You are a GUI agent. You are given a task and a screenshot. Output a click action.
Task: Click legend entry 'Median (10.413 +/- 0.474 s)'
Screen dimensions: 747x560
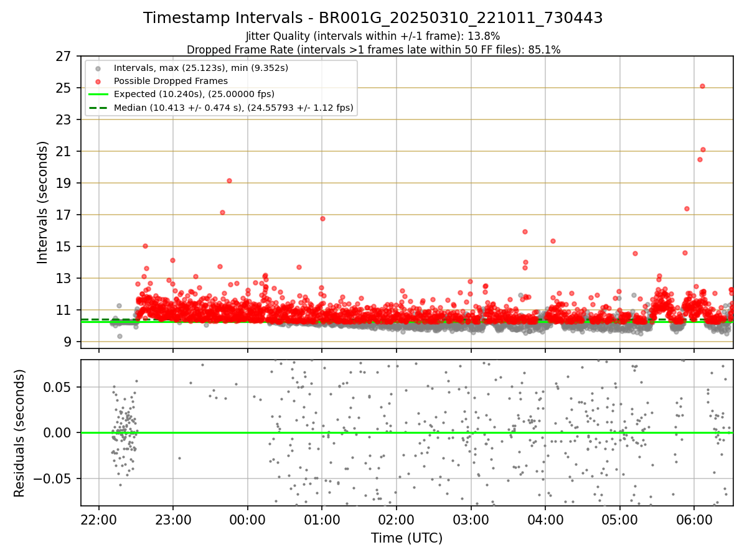point(233,108)
